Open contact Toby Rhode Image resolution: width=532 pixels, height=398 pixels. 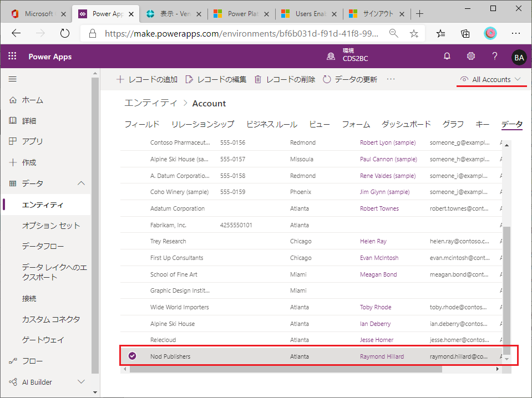pyautogui.click(x=376, y=307)
